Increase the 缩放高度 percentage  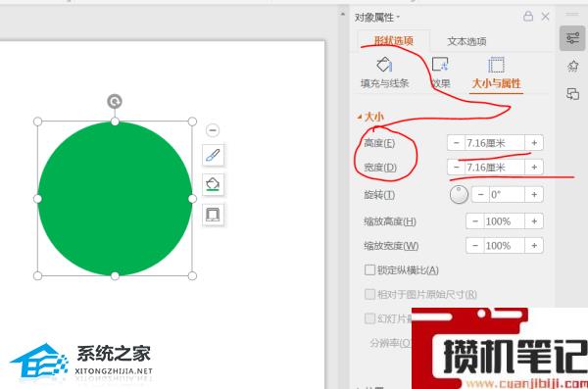click(x=534, y=221)
